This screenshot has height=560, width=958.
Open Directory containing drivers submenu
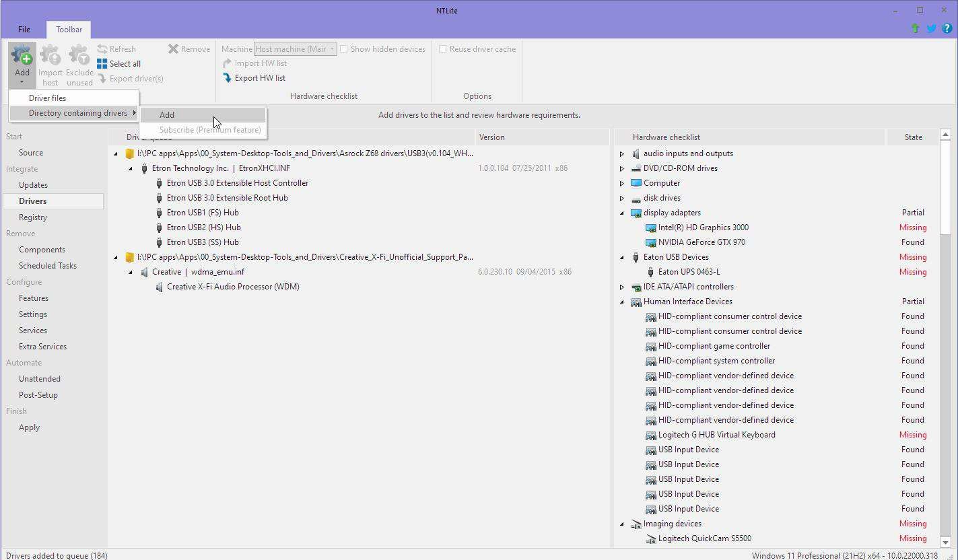click(x=74, y=113)
